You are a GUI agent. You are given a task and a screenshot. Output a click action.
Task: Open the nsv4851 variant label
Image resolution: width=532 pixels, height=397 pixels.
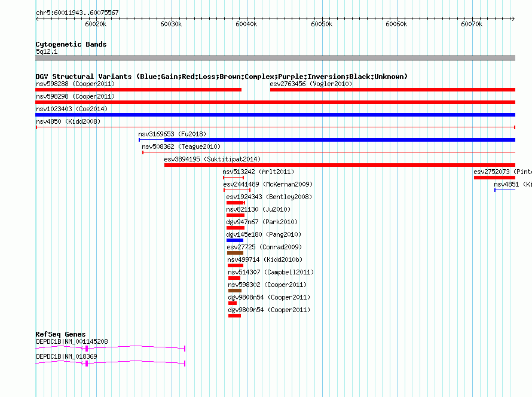(x=513, y=184)
